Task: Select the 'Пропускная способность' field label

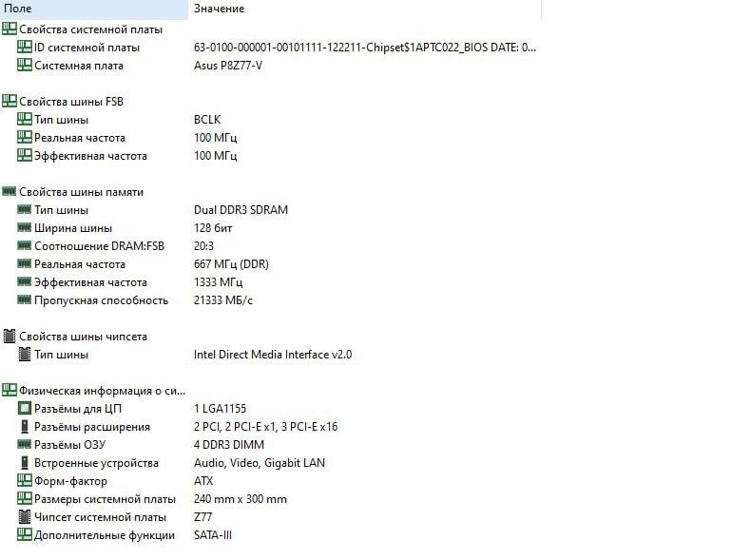Action: point(101,300)
